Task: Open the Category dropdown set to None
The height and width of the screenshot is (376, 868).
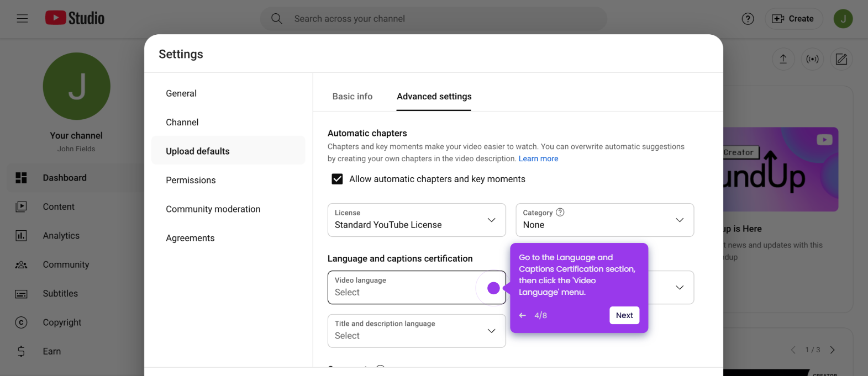Action: [x=604, y=220]
